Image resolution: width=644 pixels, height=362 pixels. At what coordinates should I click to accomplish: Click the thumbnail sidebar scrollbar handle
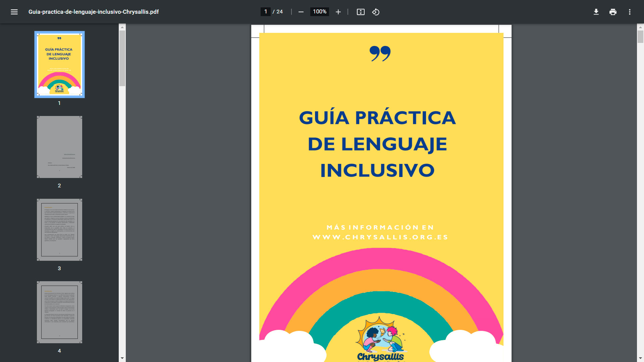click(122, 58)
